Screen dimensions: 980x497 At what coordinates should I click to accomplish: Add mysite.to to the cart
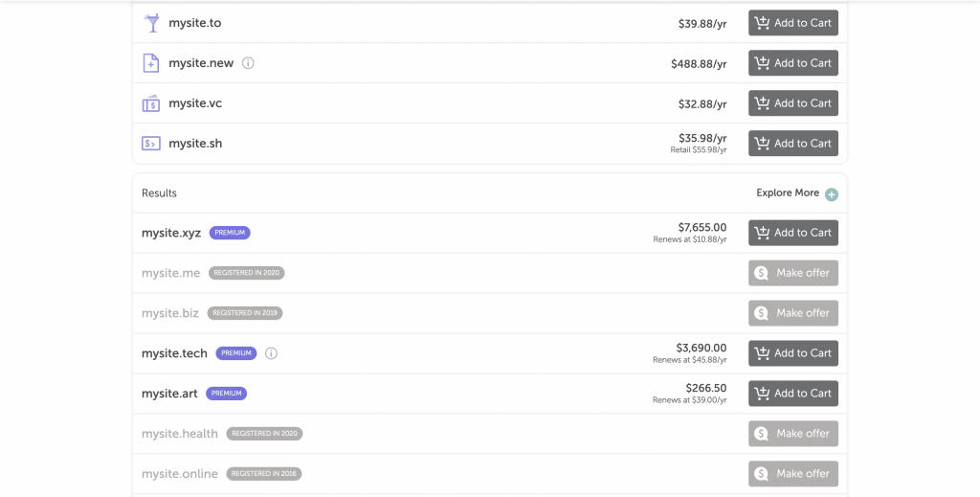792,23
